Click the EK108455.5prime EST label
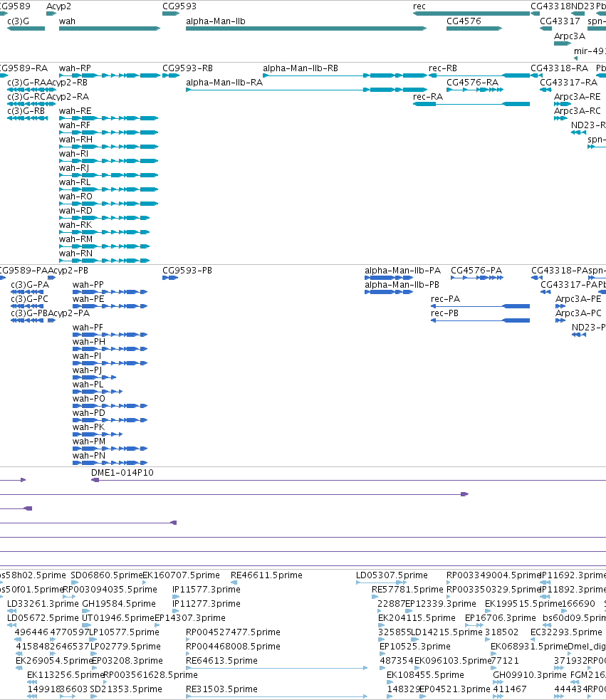Screen dimensions: 606x700 click(x=426, y=676)
